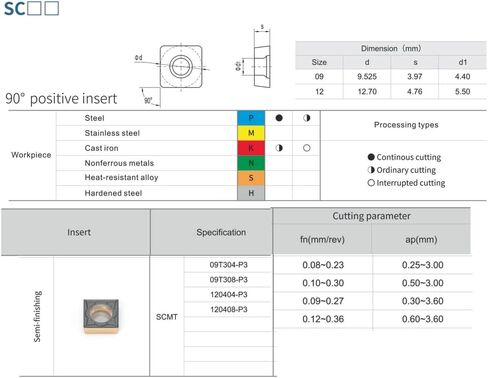Click the insert side-view cross-section diagram
Image resolution: width=488 pixels, height=378 pixels.
click(262, 67)
